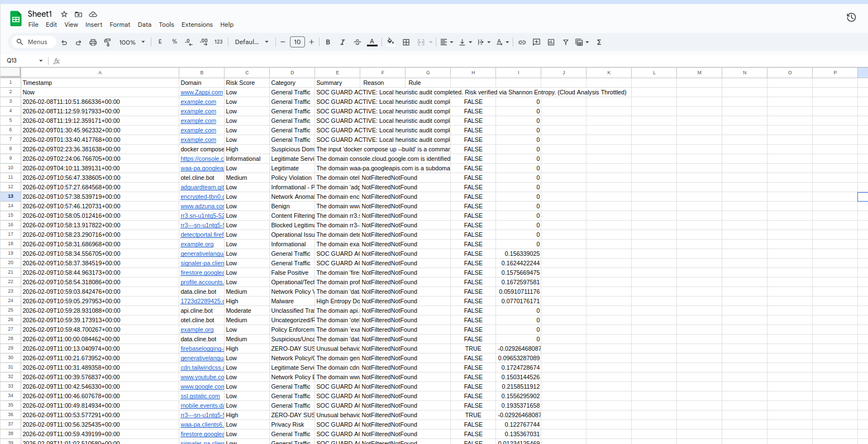Open the Borders tool
The height and width of the screenshot is (444, 868).
click(406, 42)
